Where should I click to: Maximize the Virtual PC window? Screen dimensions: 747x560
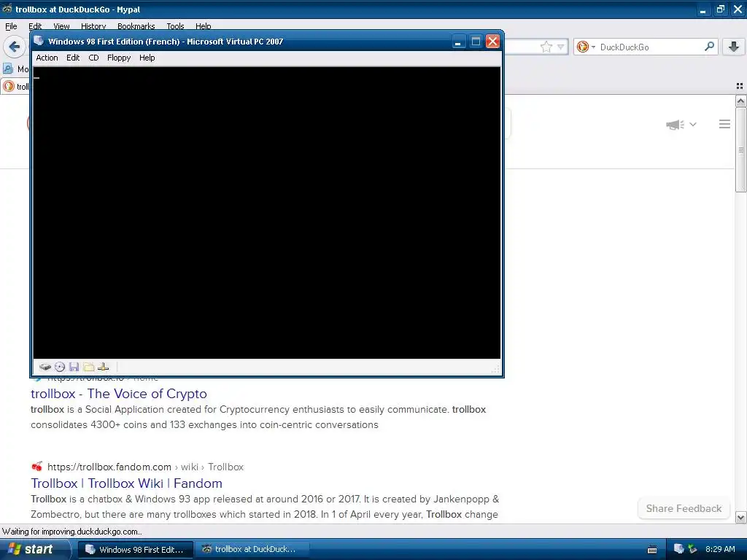(x=476, y=42)
